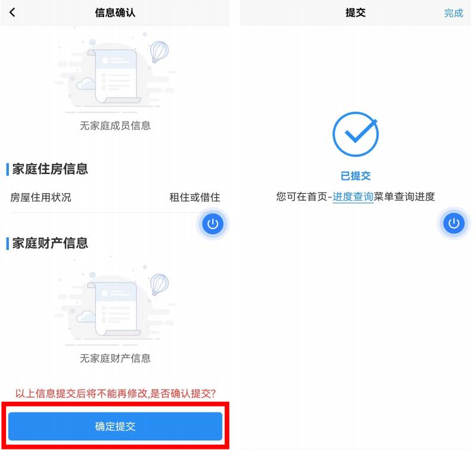This screenshot has height=450, width=476.
Task: Tap the floating power button on the submitted screen
Action: pos(454,223)
